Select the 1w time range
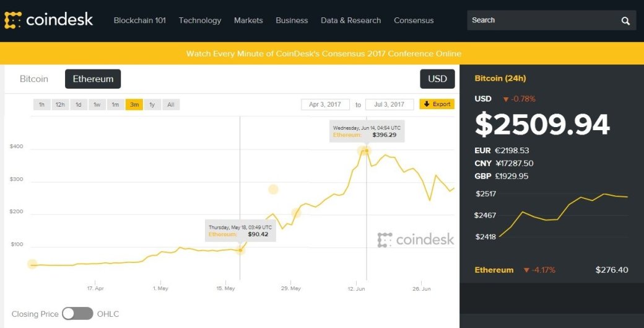Viewport: 644px width, 328px height. (97, 105)
